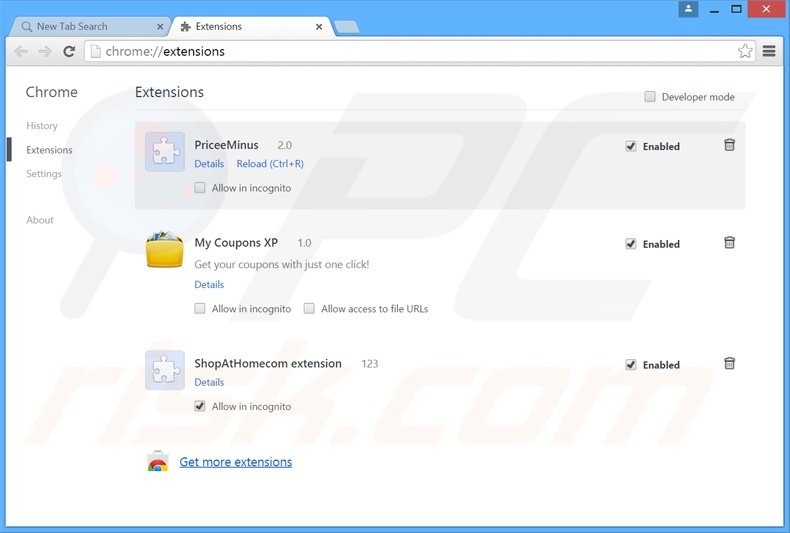Open Settings in the Chrome sidebar
Viewport: 790px width, 533px height.
44,174
